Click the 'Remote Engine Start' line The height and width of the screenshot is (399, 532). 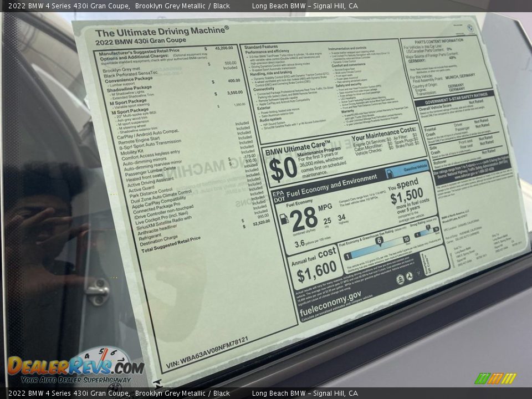pyautogui.click(x=139, y=140)
